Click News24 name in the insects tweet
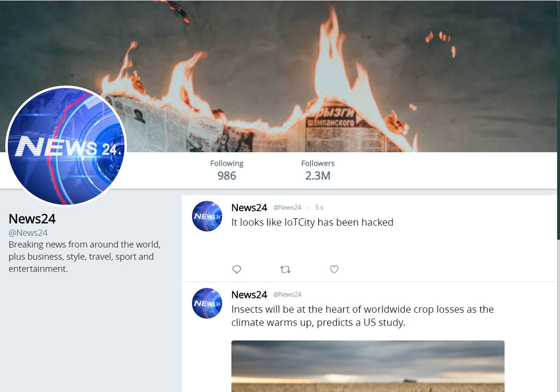The width and height of the screenshot is (560, 392). click(249, 294)
